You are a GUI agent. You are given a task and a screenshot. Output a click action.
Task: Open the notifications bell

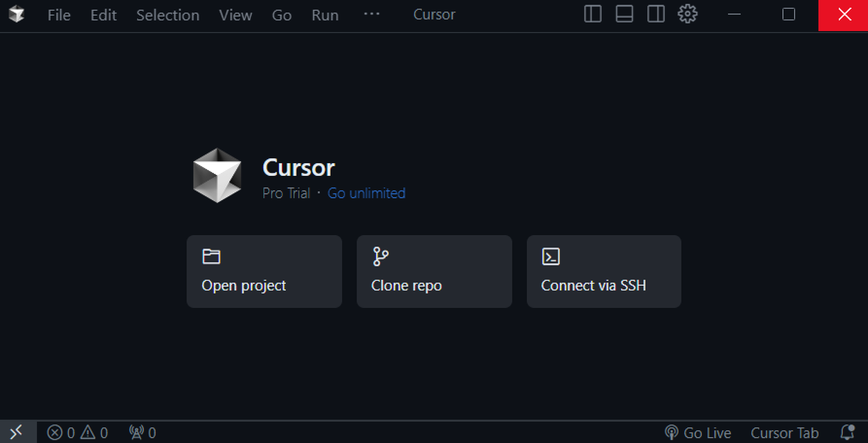pos(848,431)
